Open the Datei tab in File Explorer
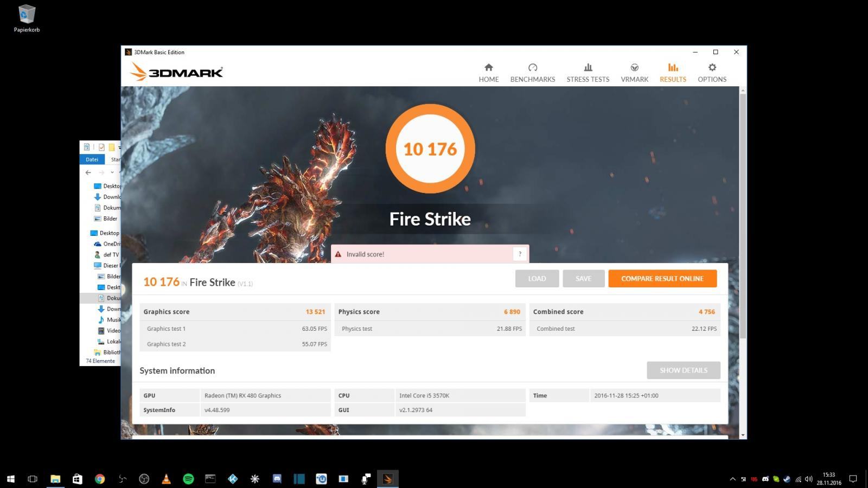Screen dimensions: 868x488 click(92, 159)
